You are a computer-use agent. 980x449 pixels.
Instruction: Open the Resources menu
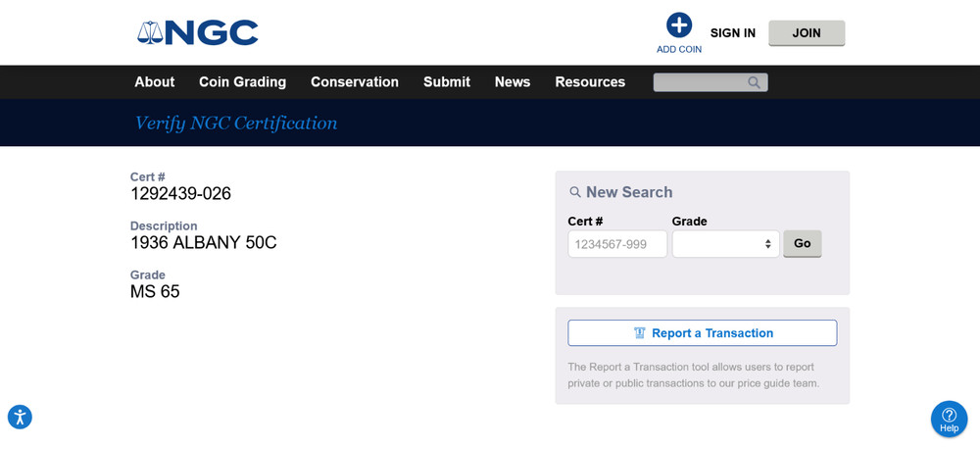tap(590, 82)
